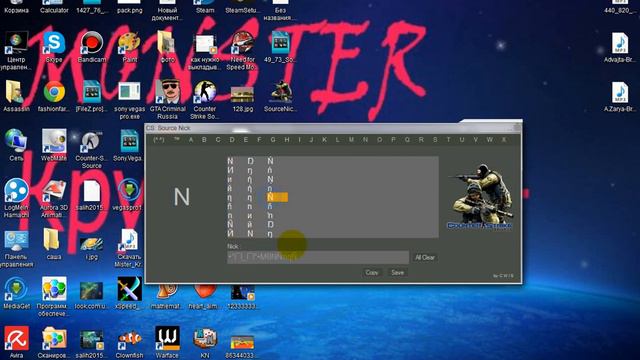640x360 pixels.
Task: Switch to the (^^) symbols tab
Action: tap(159, 140)
